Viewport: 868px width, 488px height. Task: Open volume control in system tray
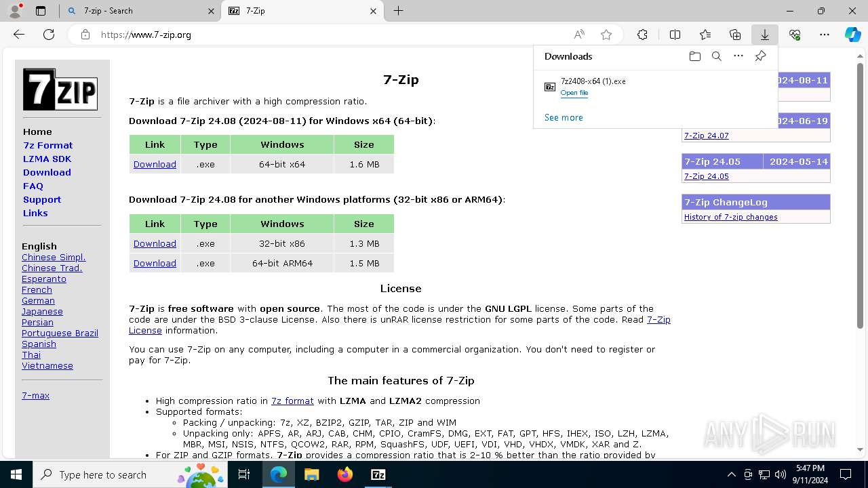coord(781,474)
